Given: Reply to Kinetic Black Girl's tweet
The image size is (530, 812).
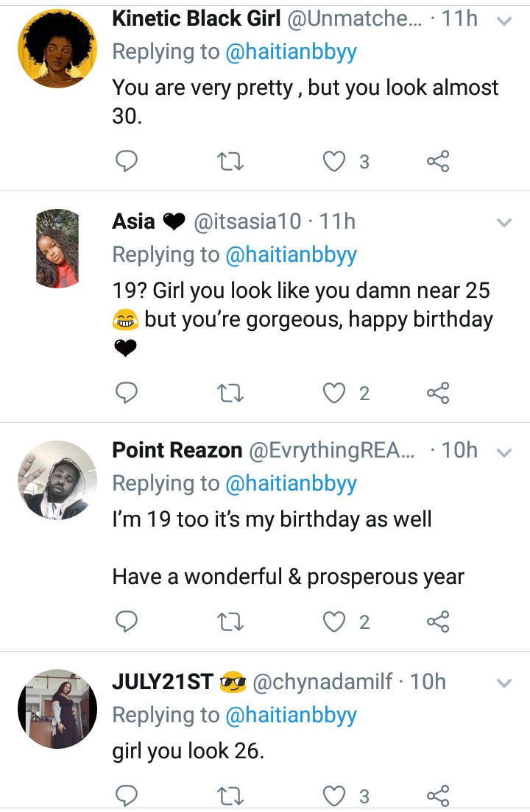Looking at the screenshot, I should [x=127, y=161].
